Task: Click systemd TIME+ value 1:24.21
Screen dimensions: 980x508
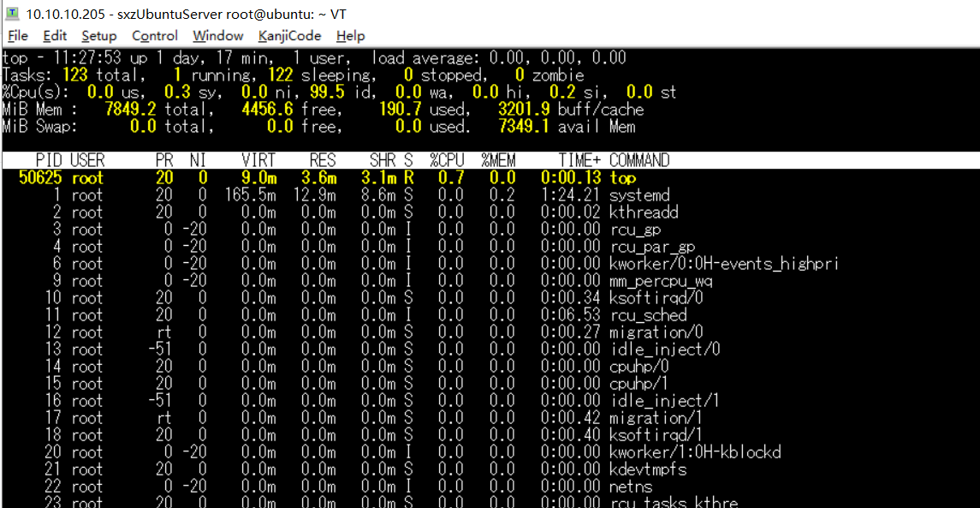Action: 571,195
